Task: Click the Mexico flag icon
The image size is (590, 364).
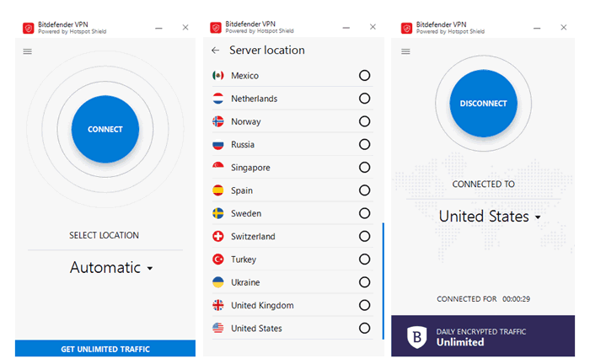Action: click(x=217, y=76)
